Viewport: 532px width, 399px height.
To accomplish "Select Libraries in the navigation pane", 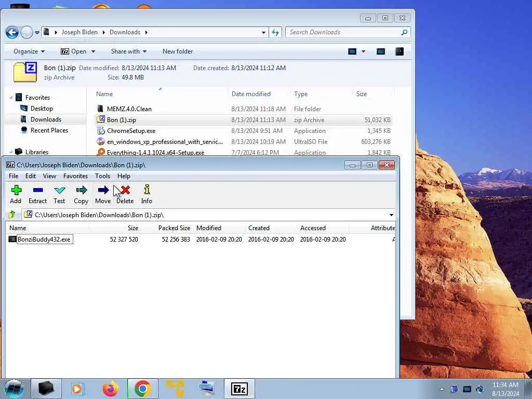I will [x=37, y=152].
